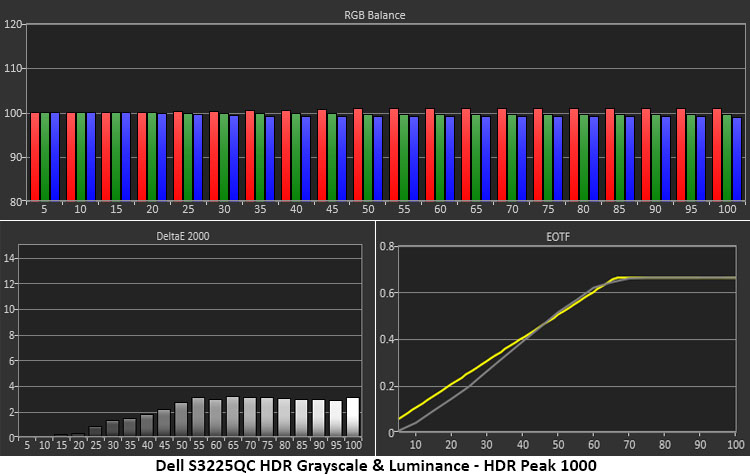Click the yellow EOTF curve start near 5
The width and height of the screenshot is (750, 476).
pos(401,418)
